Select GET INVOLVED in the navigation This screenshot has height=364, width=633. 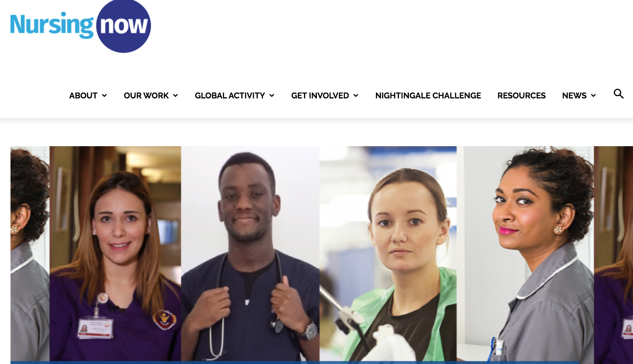pos(320,96)
